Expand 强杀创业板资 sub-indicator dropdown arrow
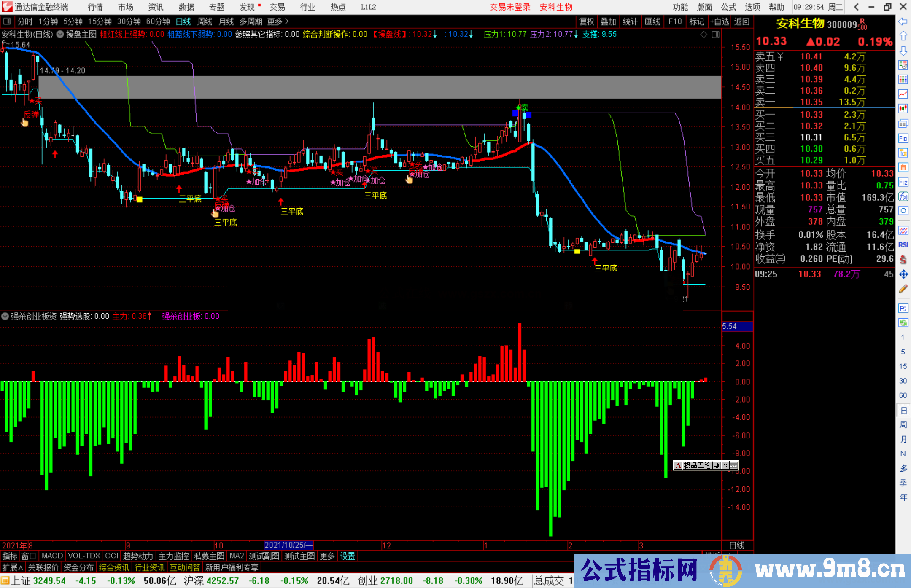This screenshot has width=911, height=588. (x=5, y=316)
